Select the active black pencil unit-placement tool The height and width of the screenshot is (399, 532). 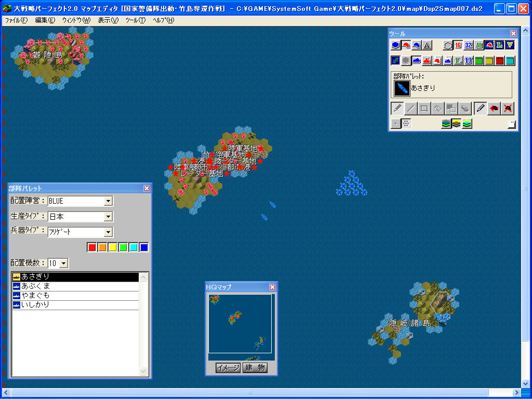480,109
